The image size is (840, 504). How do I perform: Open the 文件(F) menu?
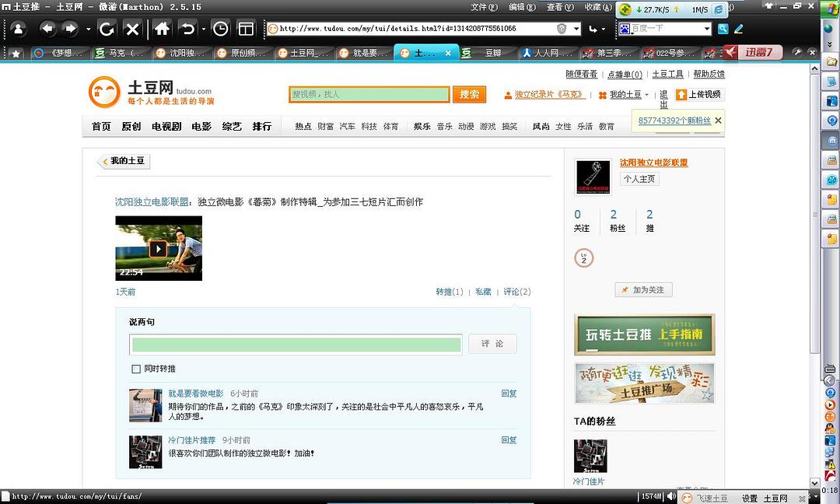[x=484, y=7]
